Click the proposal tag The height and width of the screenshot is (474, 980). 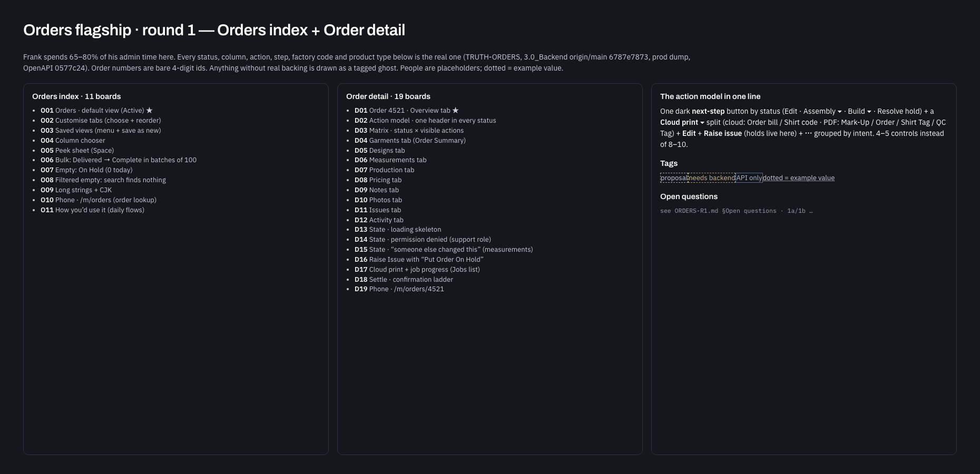[674, 178]
